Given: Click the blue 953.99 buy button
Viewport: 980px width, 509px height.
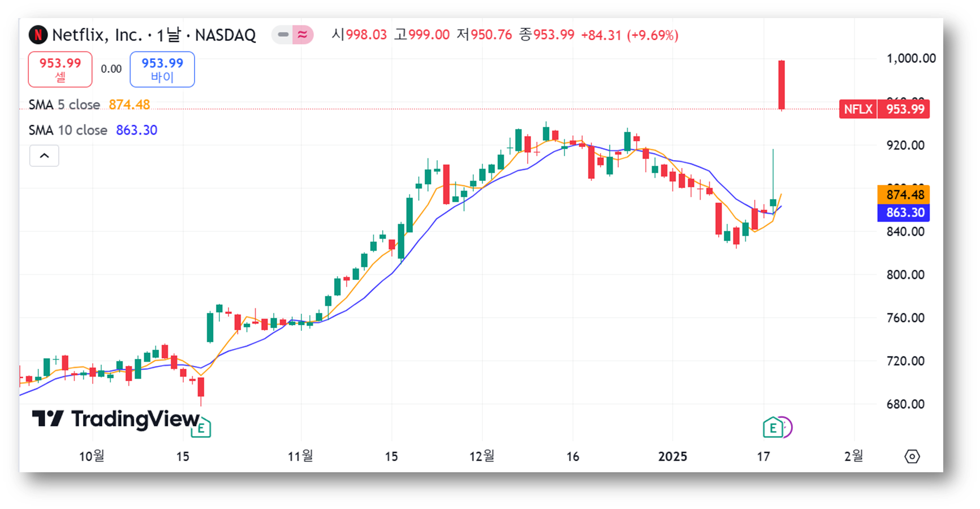Looking at the screenshot, I should tap(162, 70).
